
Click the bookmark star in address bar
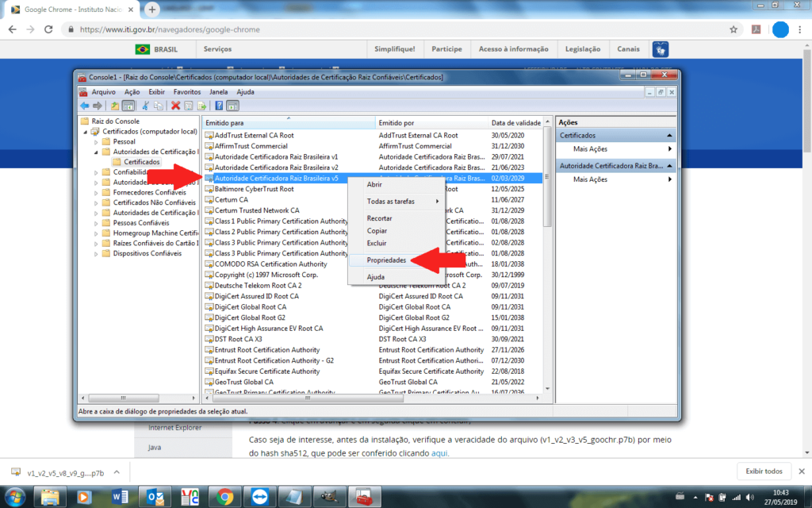[733, 29]
